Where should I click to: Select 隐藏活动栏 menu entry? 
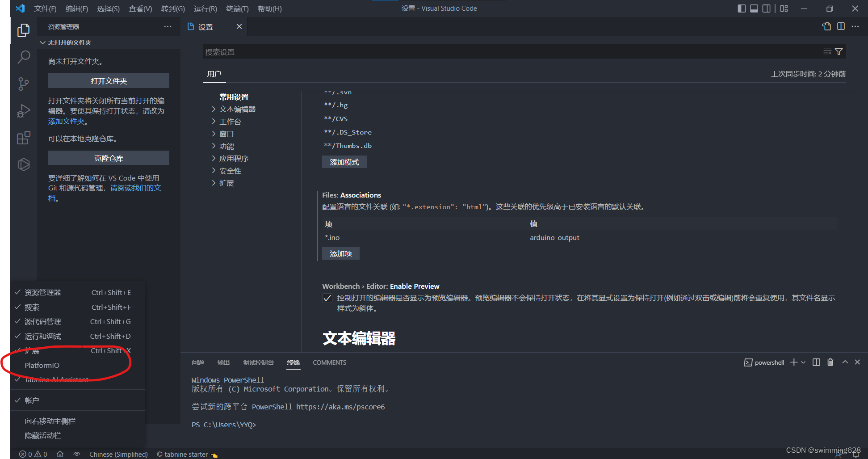tap(78, 435)
